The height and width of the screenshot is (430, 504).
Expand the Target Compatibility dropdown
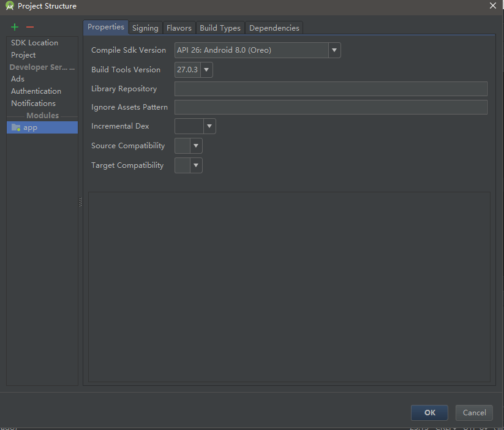pyautogui.click(x=196, y=165)
